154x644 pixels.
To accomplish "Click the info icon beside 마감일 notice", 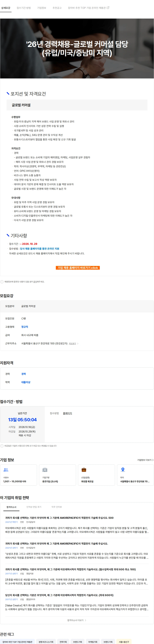I will click(2, 446).
